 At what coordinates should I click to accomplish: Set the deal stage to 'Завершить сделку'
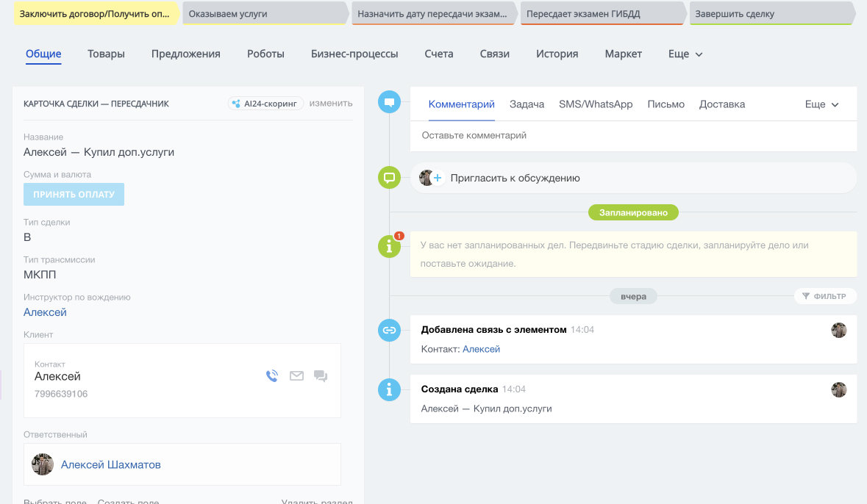[769, 14]
